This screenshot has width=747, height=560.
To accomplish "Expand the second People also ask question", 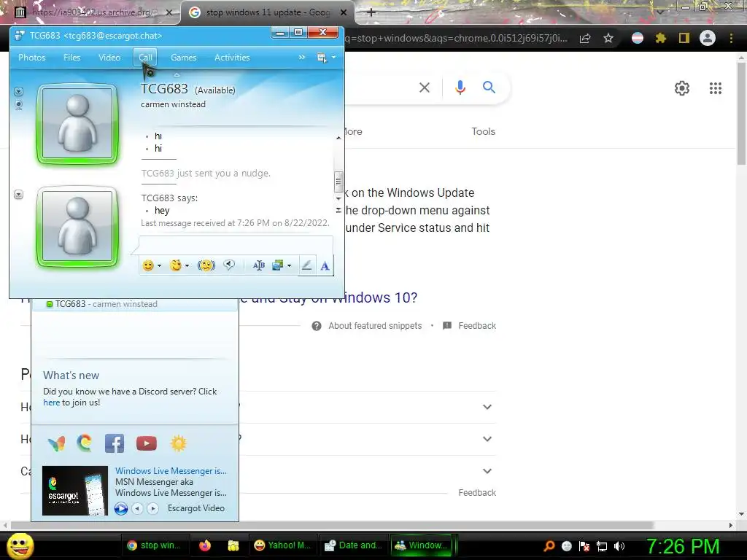I will [x=487, y=439].
